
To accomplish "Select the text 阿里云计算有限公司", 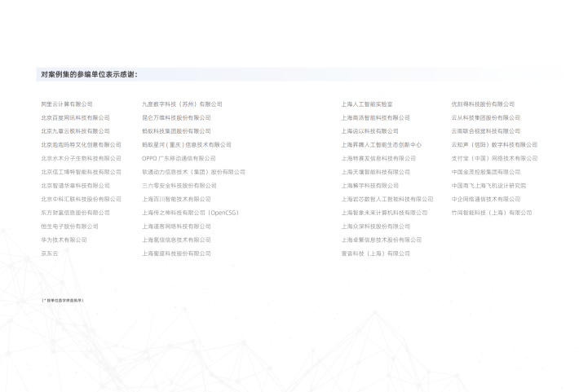I will tap(67, 104).
